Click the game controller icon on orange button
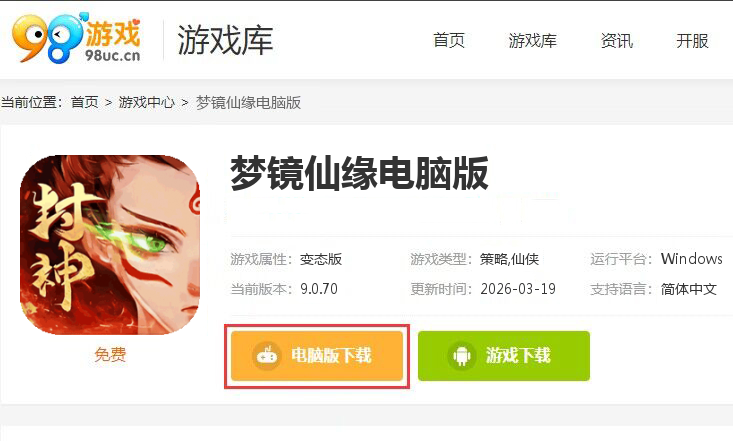 coord(267,356)
